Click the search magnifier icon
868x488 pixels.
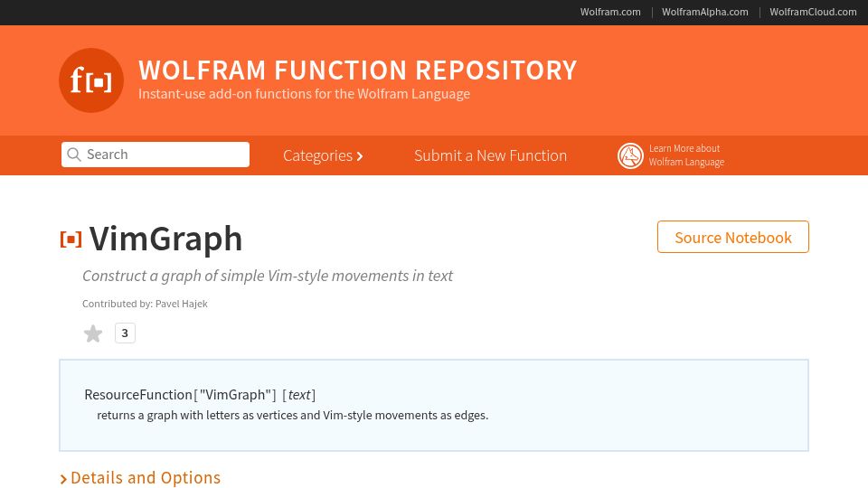(73, 155)
